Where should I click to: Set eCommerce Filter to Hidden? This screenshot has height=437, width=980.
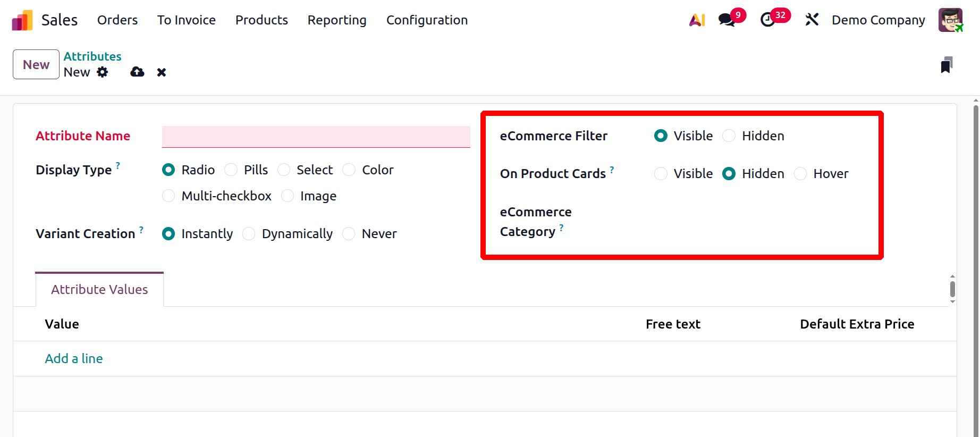pyautogui.click(x=729, y=136)
